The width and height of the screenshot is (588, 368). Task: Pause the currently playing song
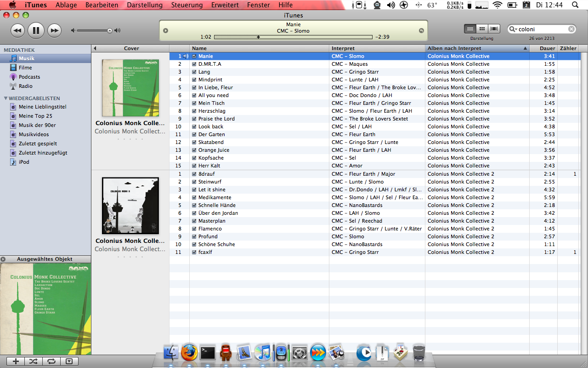point(36,31)
